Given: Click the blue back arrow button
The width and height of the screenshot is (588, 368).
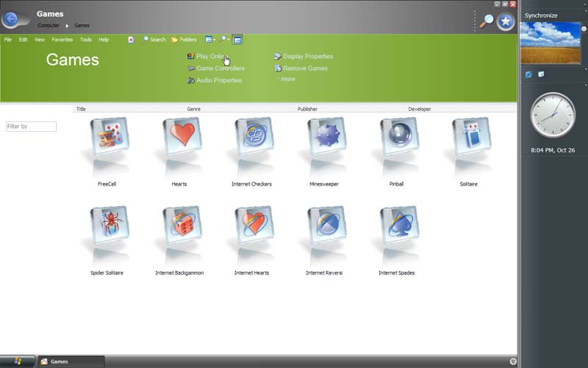Looking at the screenshot, I should coord(14,19).
